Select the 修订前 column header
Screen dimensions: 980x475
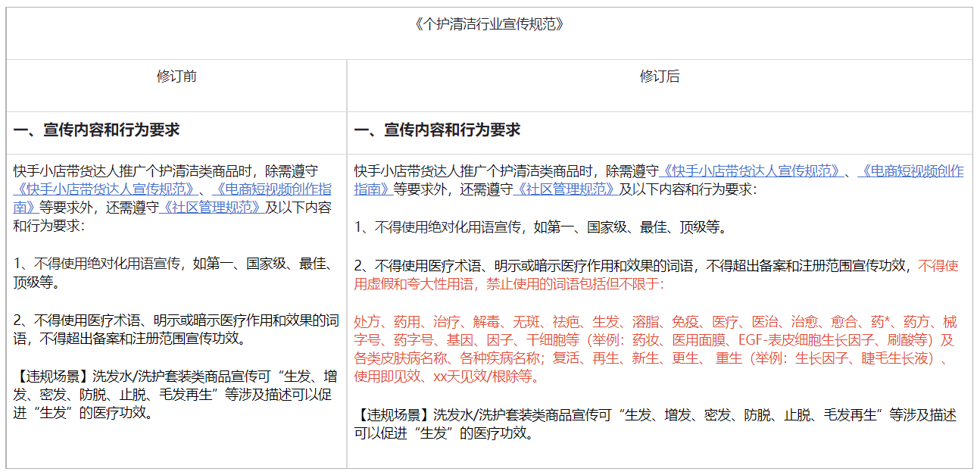(176, 77)
